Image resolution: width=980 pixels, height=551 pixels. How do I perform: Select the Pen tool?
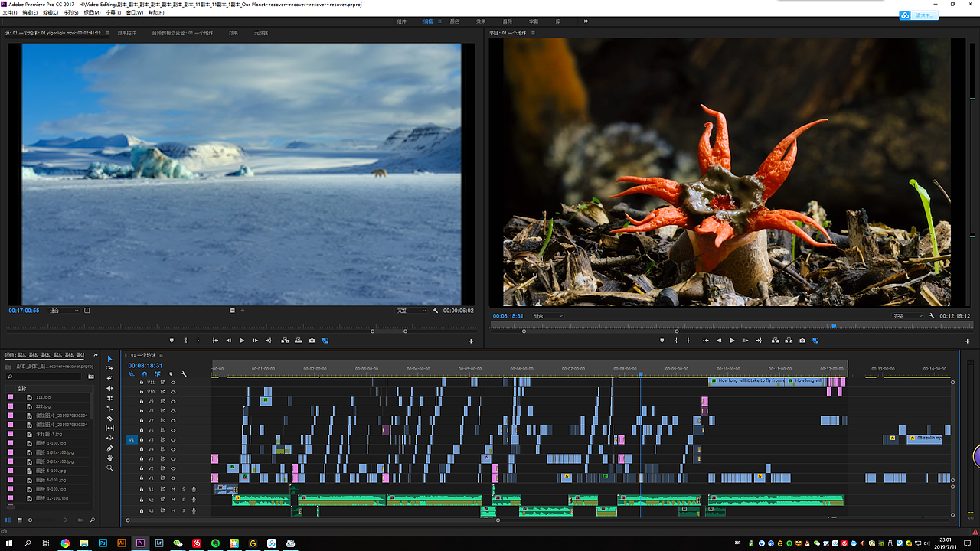point(109,448)
